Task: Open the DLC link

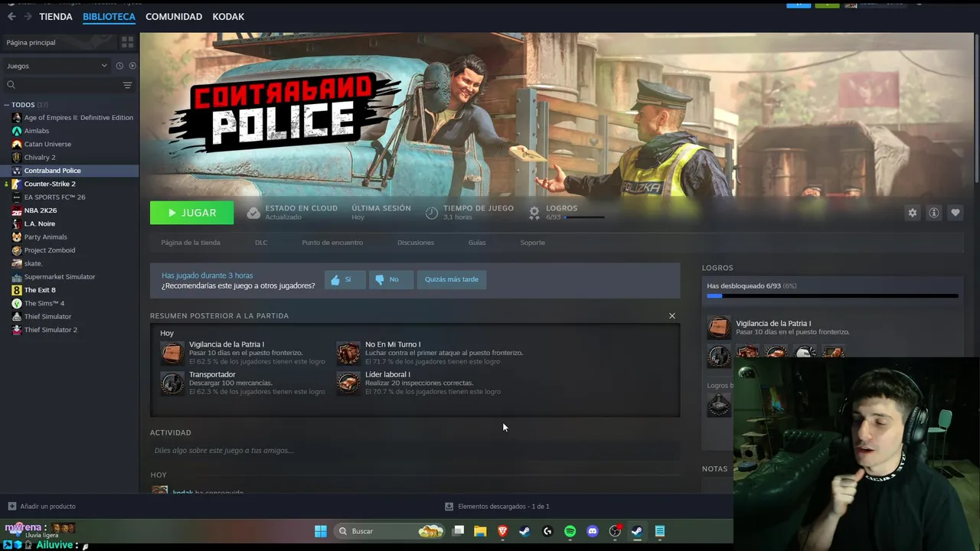Action: pyautogui.click(x=261, y=243)
